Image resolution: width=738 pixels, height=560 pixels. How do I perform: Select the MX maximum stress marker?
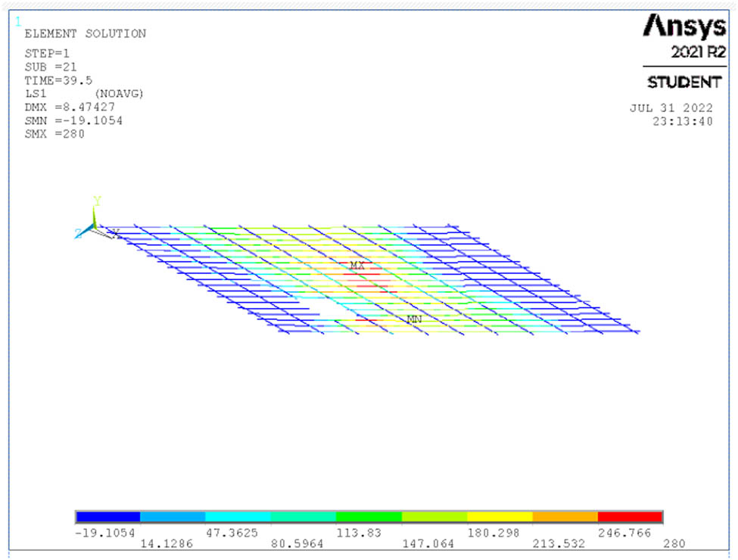(x=357, y=266)
